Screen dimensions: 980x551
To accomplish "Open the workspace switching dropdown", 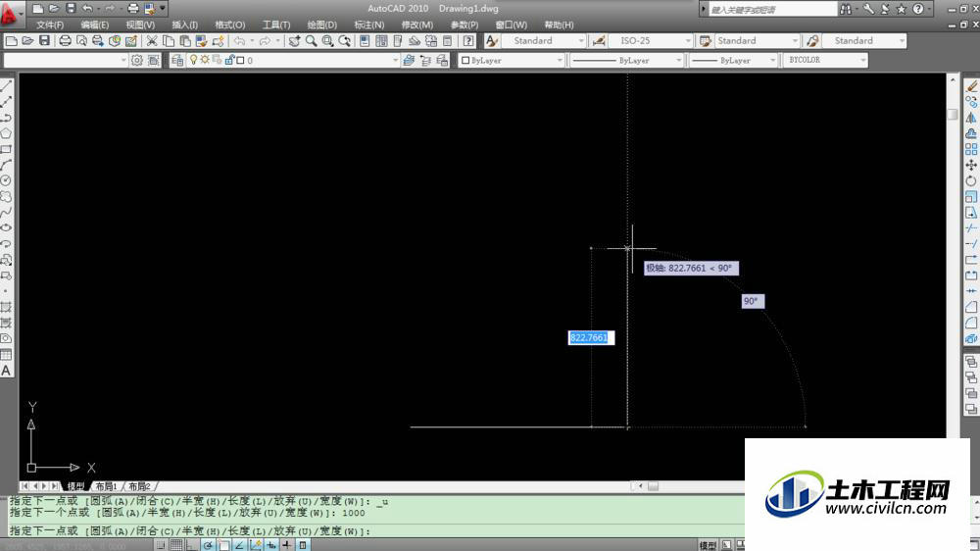I will pos(66,60).
